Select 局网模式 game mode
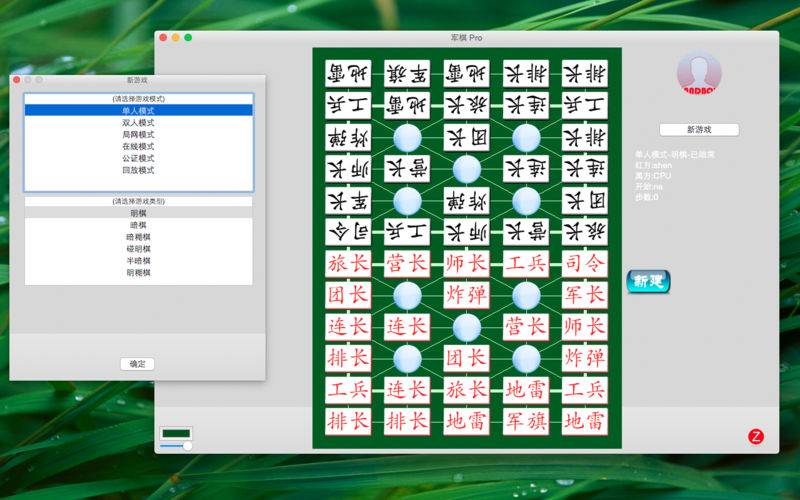800x500 pixels. tap(138, 134)
